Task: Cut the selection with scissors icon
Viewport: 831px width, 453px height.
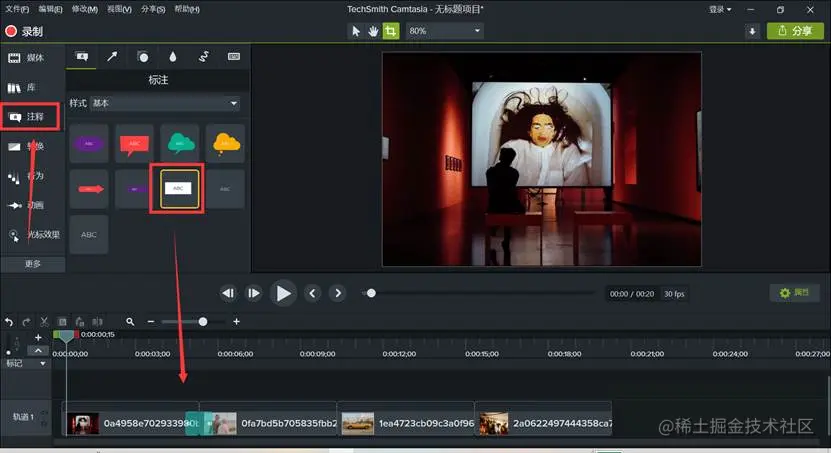Action: (x=45, y=322)
